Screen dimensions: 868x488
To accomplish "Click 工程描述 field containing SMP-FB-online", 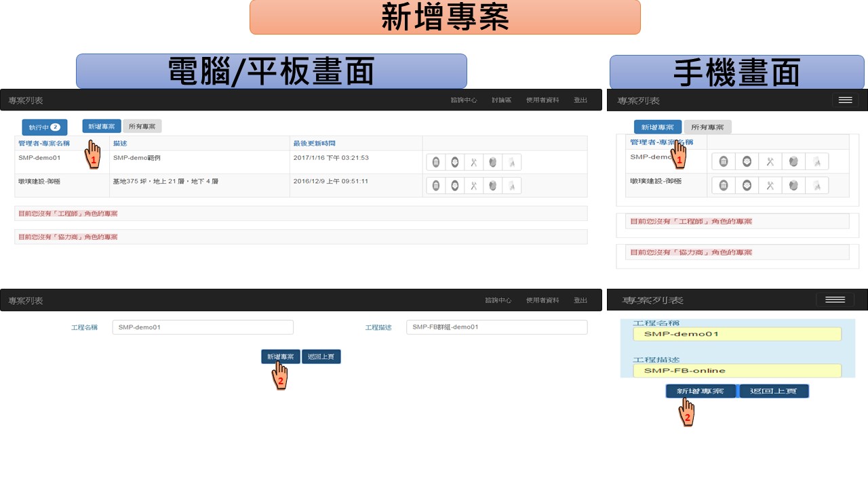I will [737, 371].
